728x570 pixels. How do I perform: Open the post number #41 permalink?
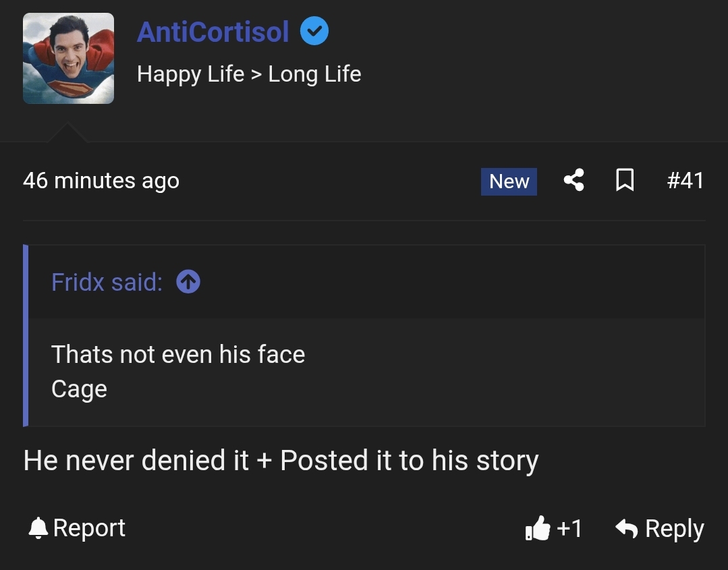pyautogui.click(x=685, y=180)
